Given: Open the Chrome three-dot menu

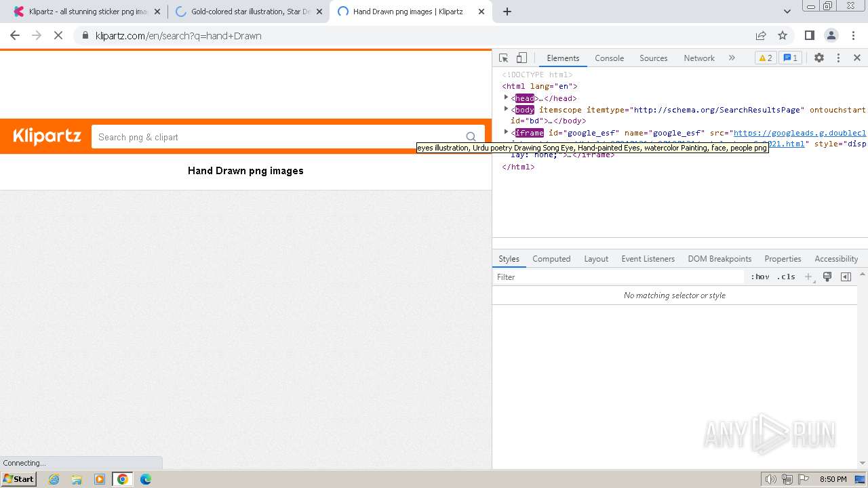Looking at the screenshot, I should 852,35.
